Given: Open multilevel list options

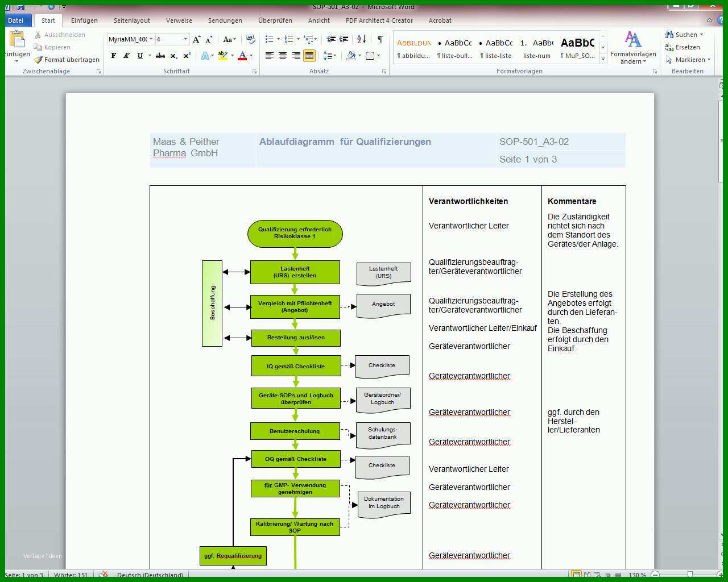Looking at the screenshot, I should (310, 39).
